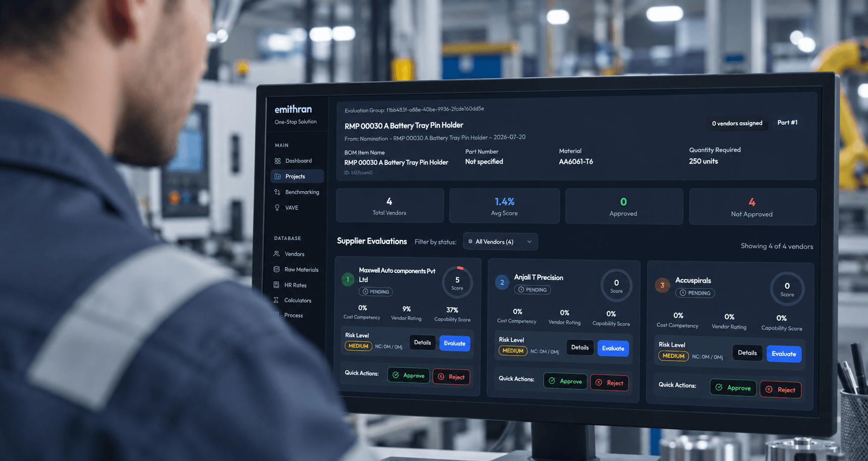Click the Anjali T Precision vendor name

tap(539, 277)
